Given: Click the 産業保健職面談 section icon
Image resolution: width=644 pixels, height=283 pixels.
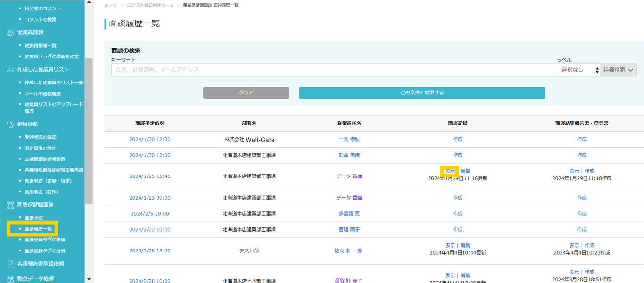Looking at the screenshot, I should [x=10, y=205].
